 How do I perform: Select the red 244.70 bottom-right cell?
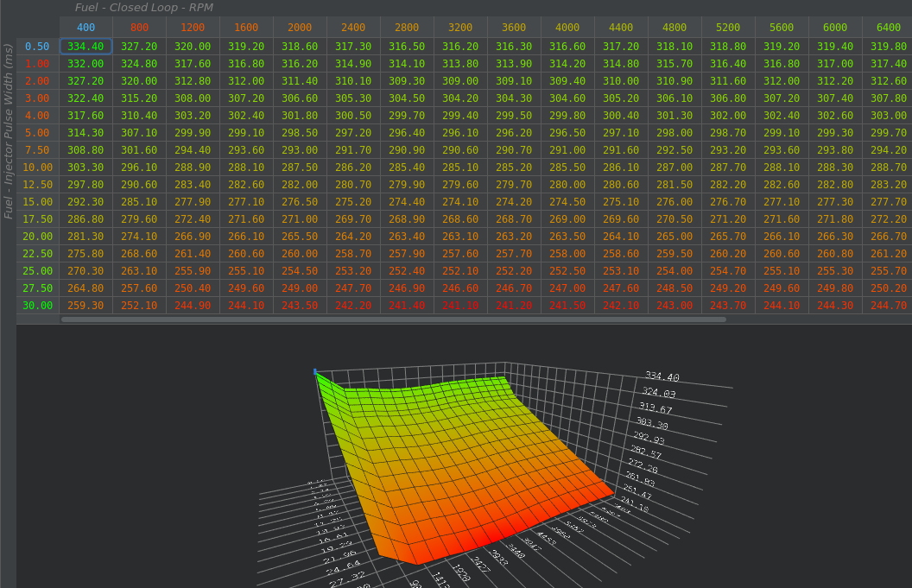coord(887,305)
